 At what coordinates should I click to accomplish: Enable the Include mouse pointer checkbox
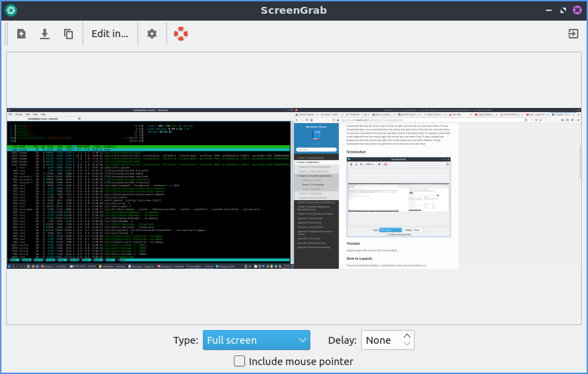(239, 361)
